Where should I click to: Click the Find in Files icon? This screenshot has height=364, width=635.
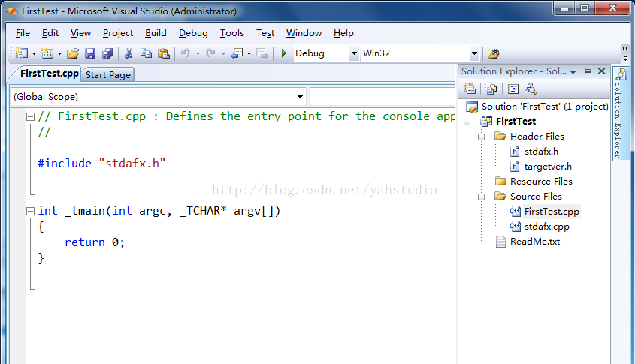[493, 53]
